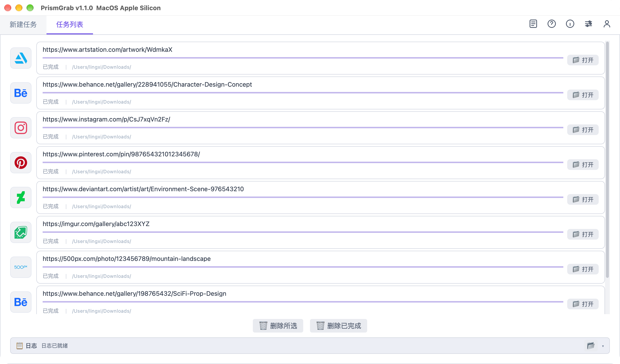Open the pinterest pin task folder
Screen dimensions: 620x364
coord(583,165)
